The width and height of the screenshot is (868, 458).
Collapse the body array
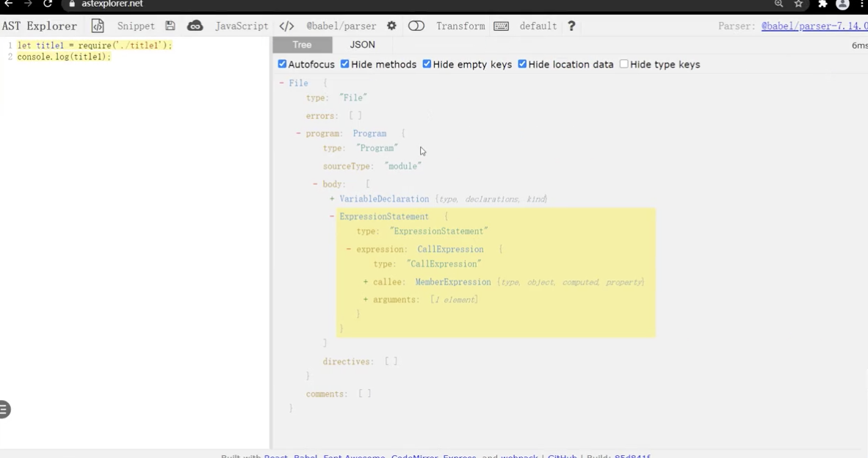315,183
